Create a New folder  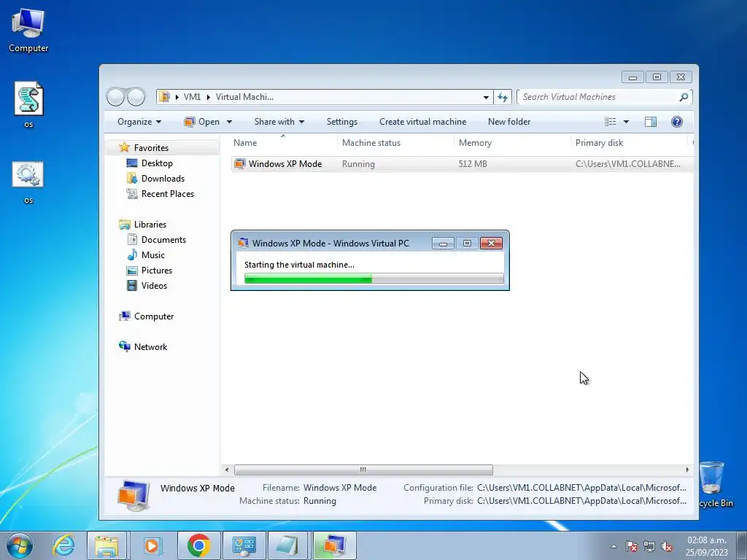click(x=508, y=122)
